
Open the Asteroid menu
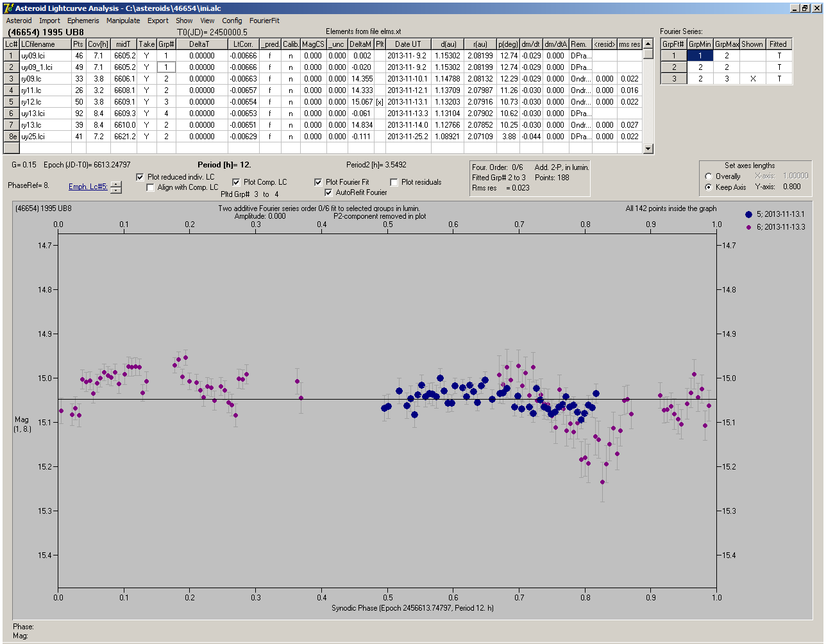pos(19,21)
